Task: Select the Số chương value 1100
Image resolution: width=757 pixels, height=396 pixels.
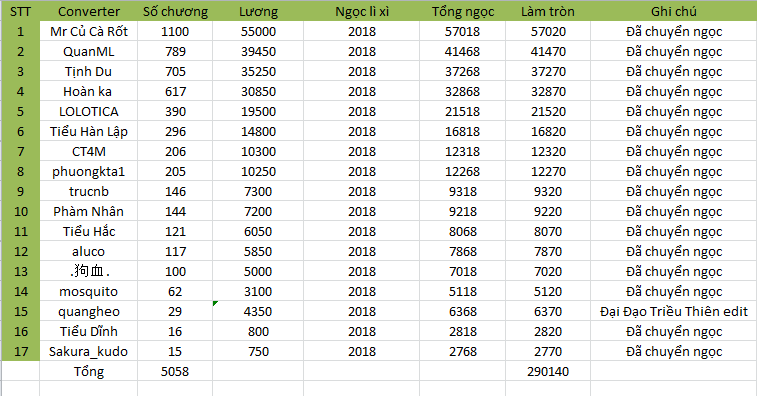Action: [x=175, y=31]
